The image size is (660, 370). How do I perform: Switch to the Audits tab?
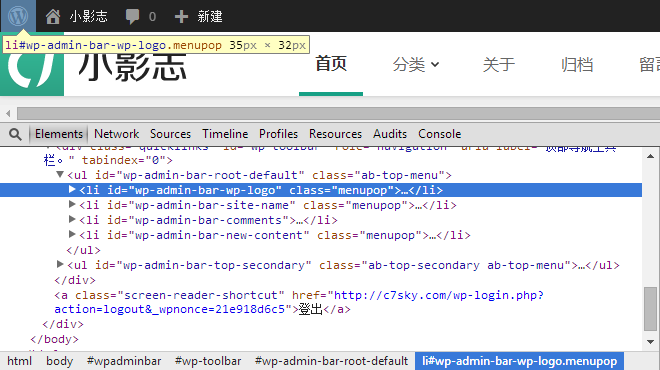(390, 134)
